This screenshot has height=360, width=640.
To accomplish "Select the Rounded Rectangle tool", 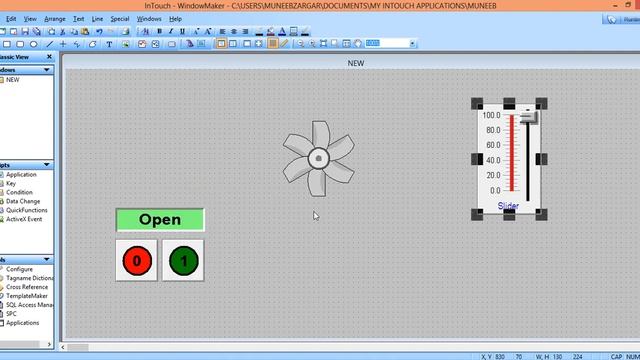I will (x=20, y=44).
